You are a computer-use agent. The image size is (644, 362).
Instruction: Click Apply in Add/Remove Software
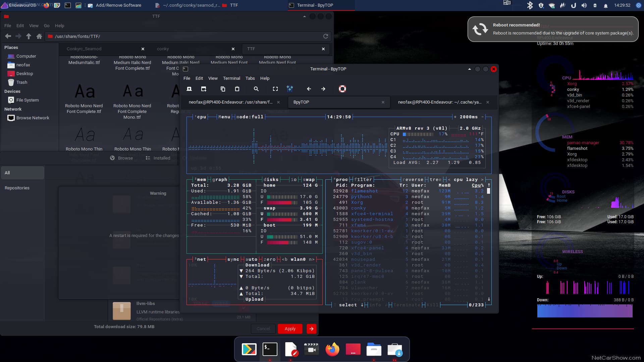[x=290, y=329]
